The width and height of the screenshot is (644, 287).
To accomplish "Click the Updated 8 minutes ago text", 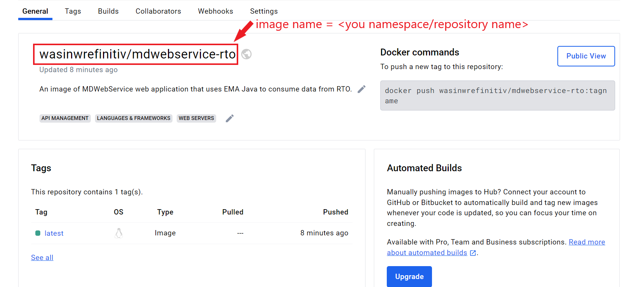I will 79,70.
